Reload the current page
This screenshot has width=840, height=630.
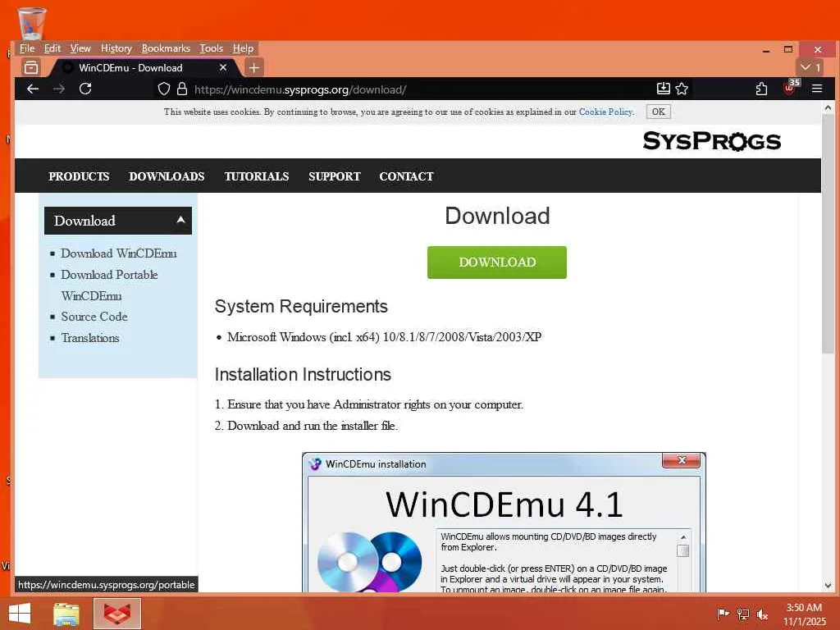pyautogui.click(x=85, y=89)
